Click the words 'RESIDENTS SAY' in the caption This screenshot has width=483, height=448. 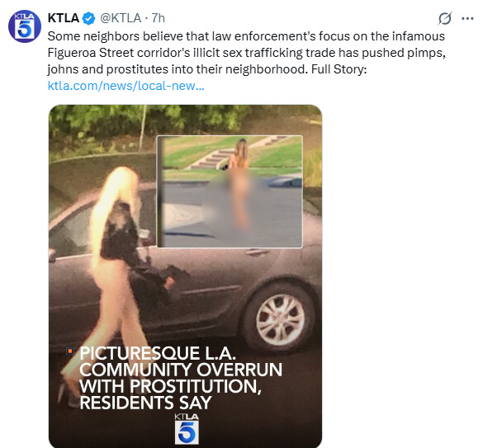pyautogui.click(x=145, y=403)
